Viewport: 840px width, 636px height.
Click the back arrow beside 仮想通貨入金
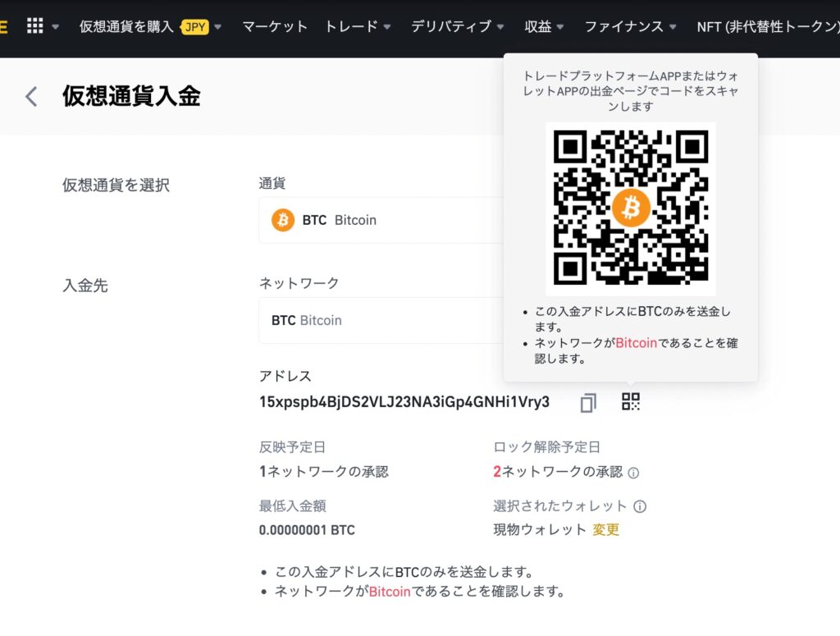(x=31, y=97)
